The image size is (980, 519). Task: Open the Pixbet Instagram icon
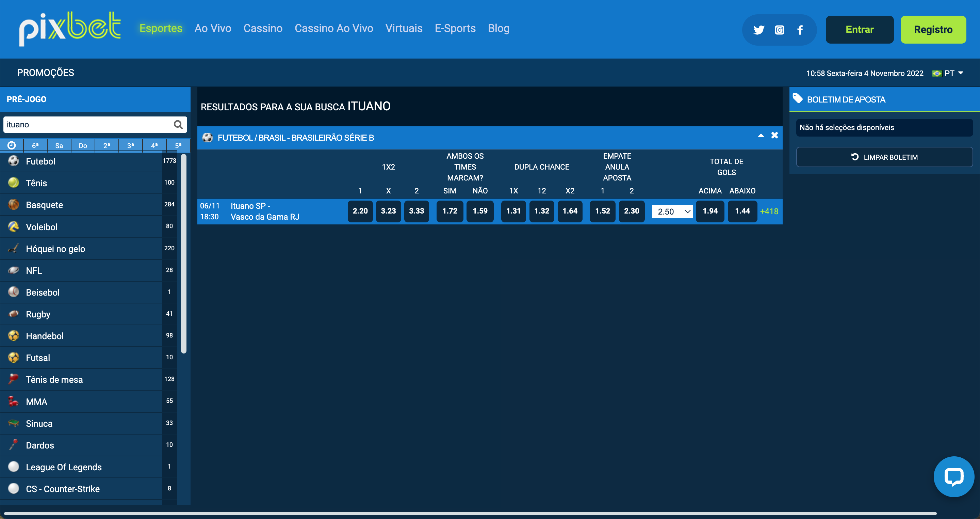point(779,30)
